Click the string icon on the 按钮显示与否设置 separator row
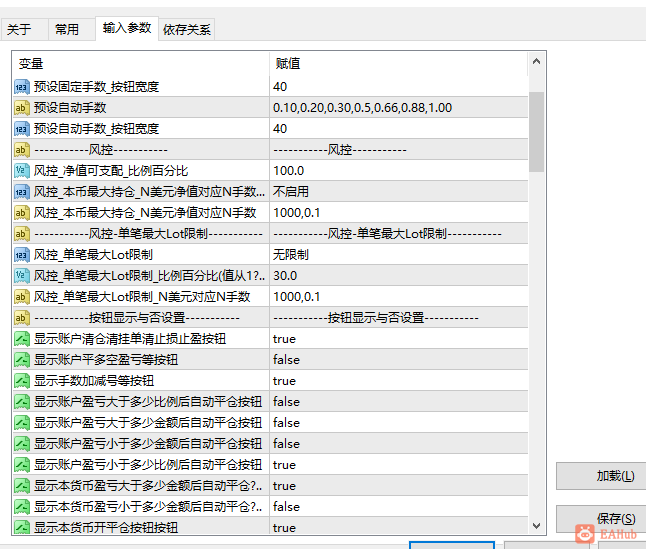Image resolution: width=646 pixels, height=549 pixels. tap(21, 318)
